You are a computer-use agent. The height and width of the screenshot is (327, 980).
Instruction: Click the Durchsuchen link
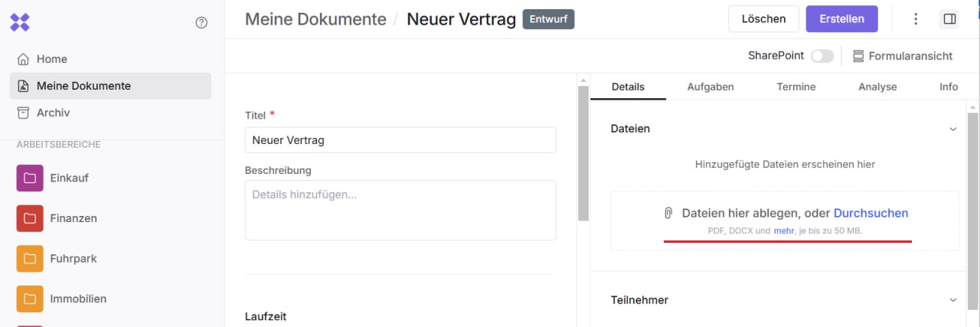(x=871, y=213)
